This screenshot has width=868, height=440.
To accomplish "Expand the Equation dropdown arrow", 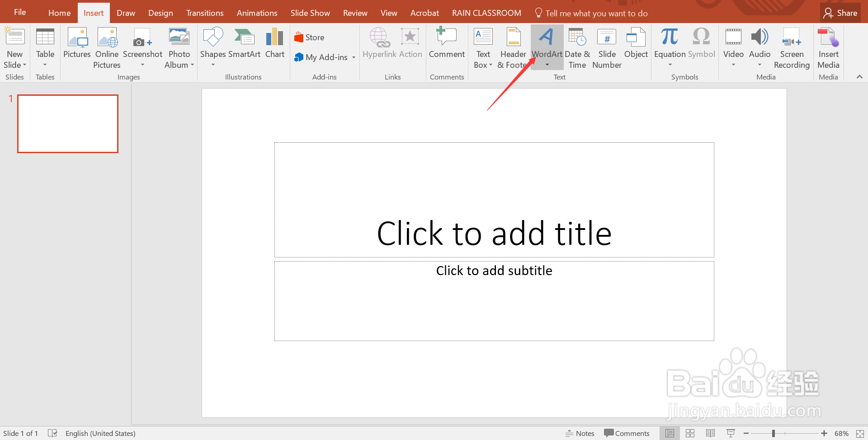I will (x=670, y=65).
